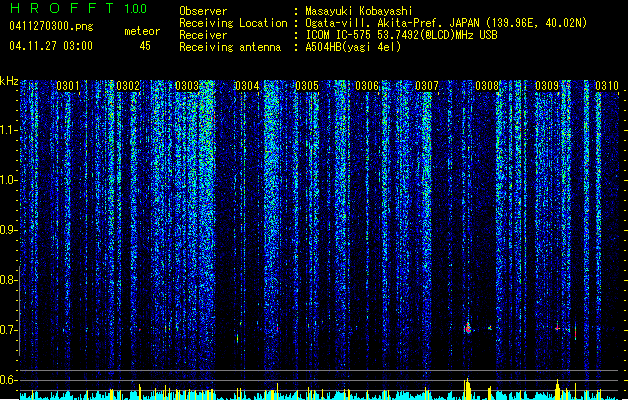
Task: Click the 1.1 kHz axis tick label
Action: 9,130
